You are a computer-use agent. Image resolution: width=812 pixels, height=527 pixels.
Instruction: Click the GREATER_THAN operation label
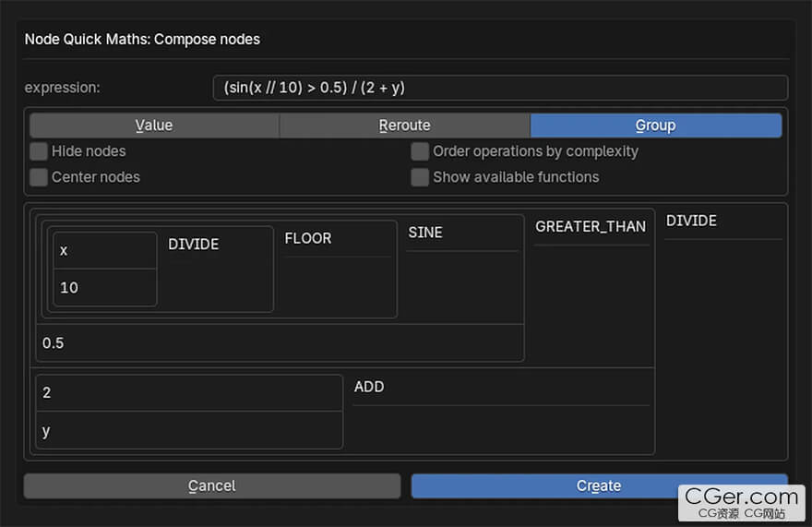591,227
